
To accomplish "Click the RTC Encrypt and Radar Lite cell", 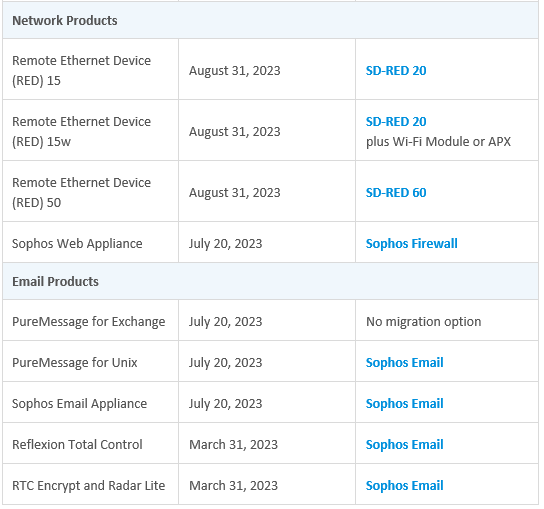I will pyautogui.click(x=91, y=484).
